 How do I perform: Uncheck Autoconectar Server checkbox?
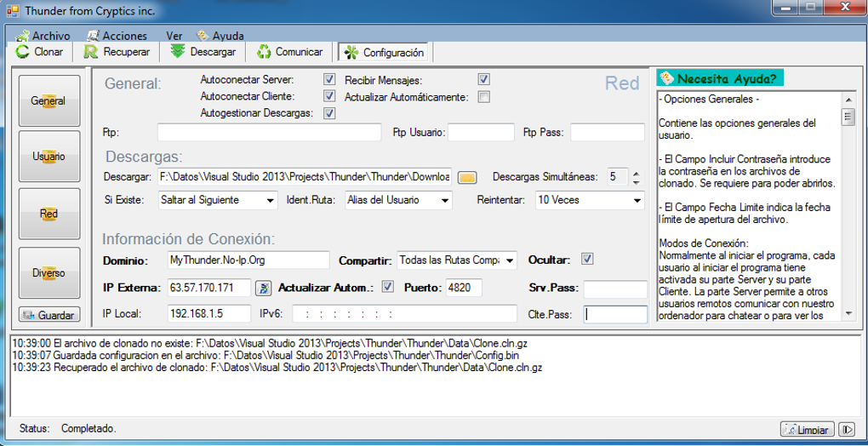tap(329, 79)
